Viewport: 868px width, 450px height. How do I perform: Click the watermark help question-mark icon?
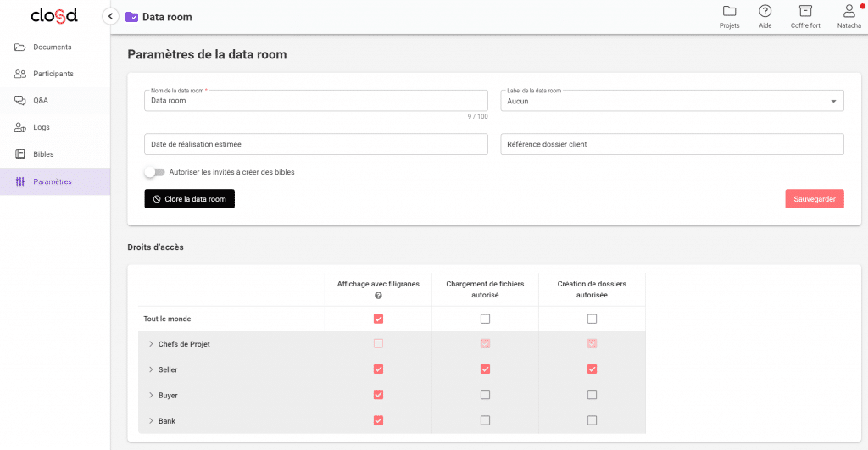pyautogui.click(x=378, y=296)
